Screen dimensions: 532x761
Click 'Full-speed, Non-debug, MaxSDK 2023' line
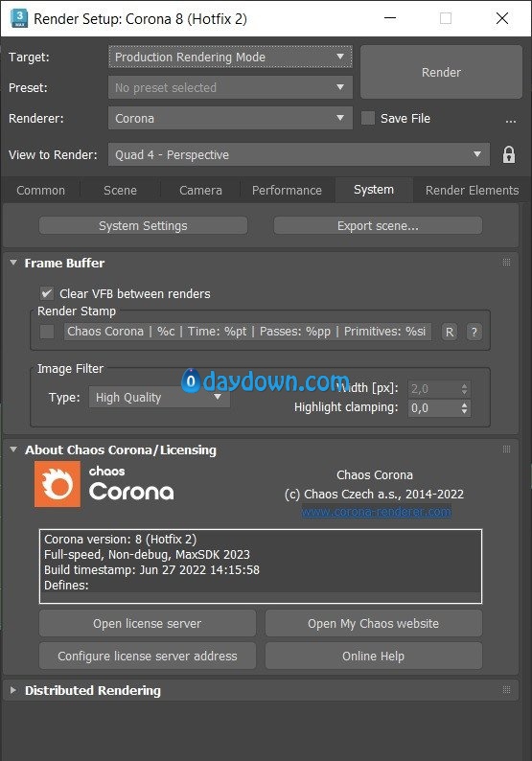pyautogui.click(x=147, y=554)
